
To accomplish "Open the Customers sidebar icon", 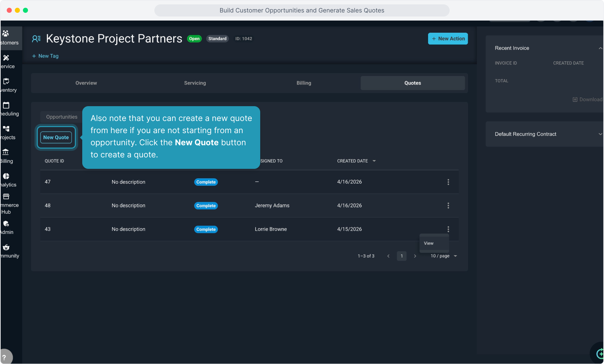I will (x=6, y=34).
